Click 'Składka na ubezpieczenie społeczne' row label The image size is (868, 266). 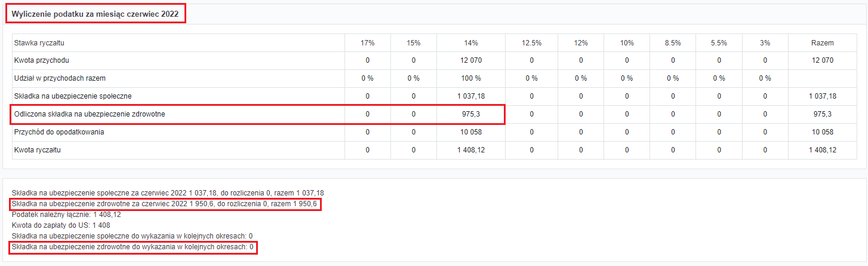pos(73,96)
